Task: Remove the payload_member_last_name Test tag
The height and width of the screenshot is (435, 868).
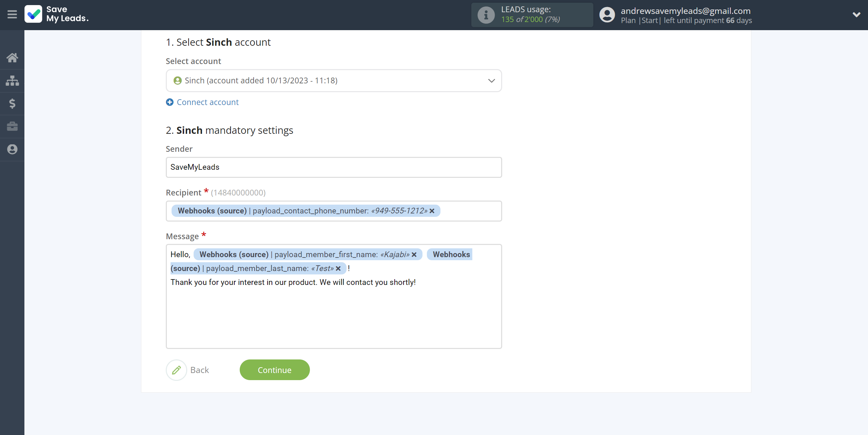Action: (x=340, y=269)
